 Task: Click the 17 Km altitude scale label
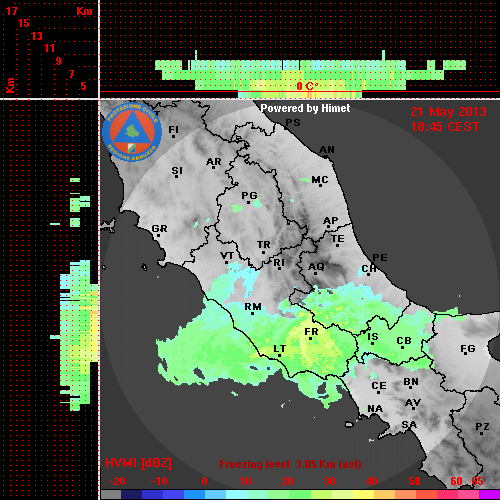tap(12, 11)
